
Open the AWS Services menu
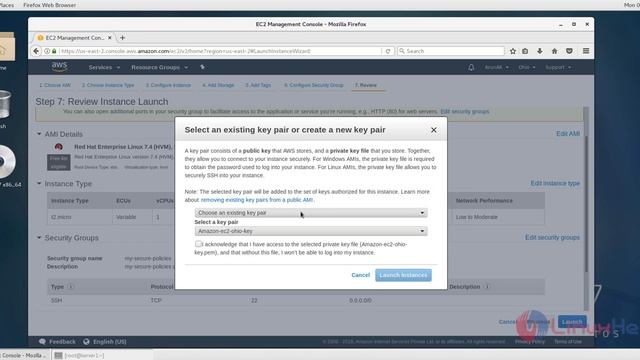104,67
